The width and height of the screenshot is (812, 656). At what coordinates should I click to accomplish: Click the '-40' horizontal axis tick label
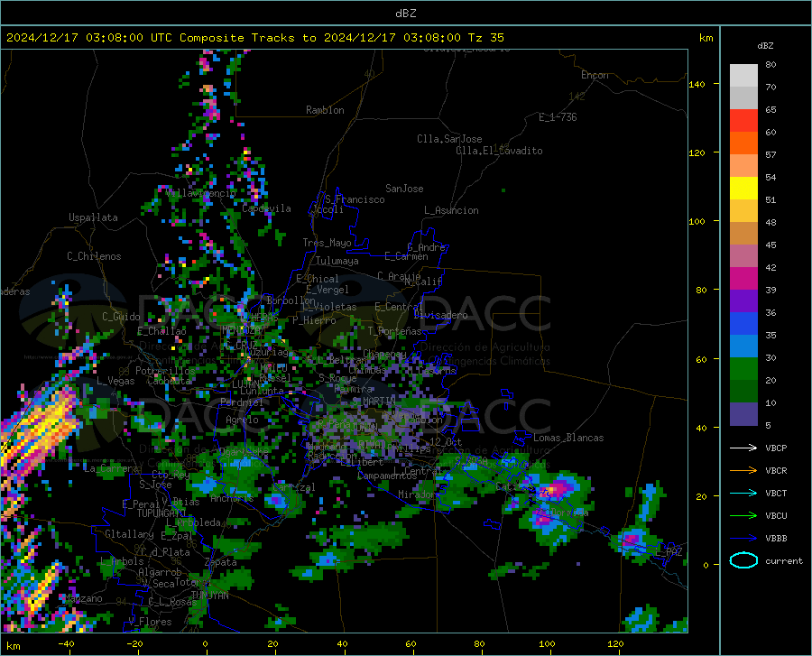[x=66, y=643]
